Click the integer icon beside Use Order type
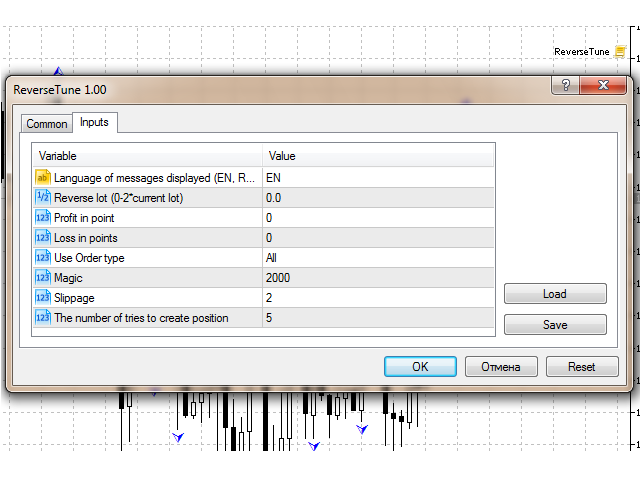 43,257
